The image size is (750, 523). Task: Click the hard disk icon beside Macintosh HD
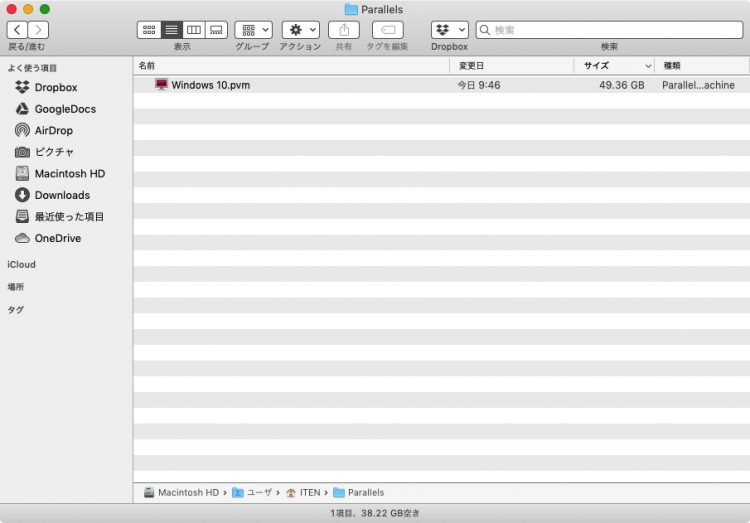click(22, 173)
